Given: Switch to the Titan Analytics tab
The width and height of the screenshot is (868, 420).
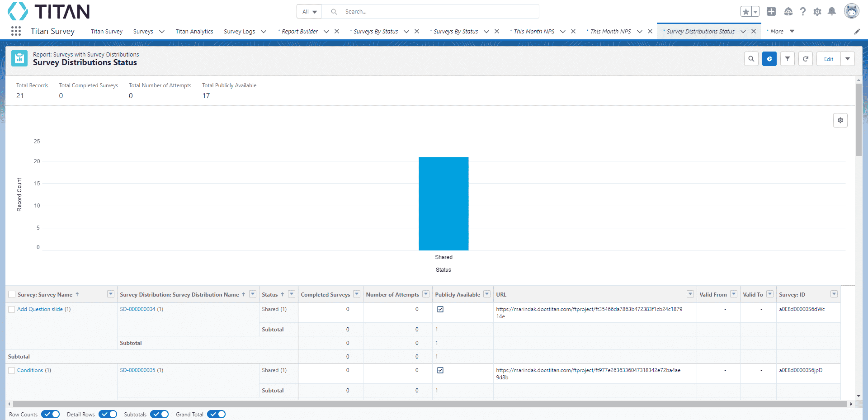Looking at the screenshot, I should (x=194, y=31).
